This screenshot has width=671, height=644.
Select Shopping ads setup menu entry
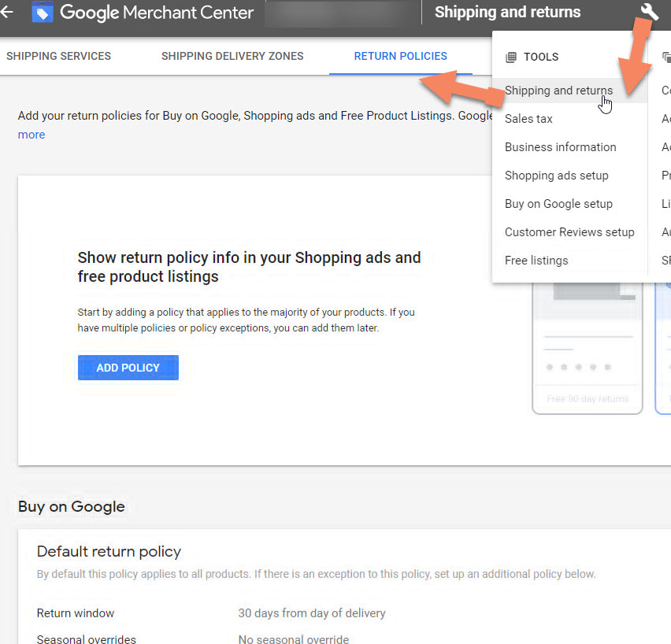[556, 176]
